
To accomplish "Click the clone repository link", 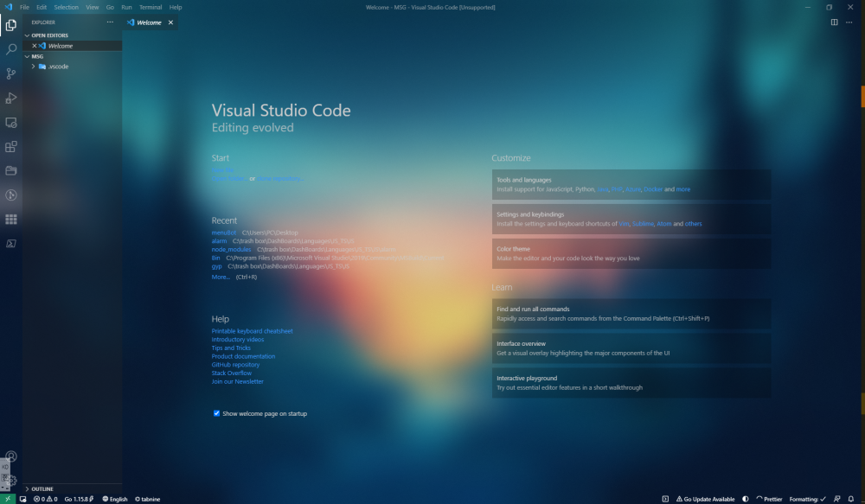I will point(279,179).
